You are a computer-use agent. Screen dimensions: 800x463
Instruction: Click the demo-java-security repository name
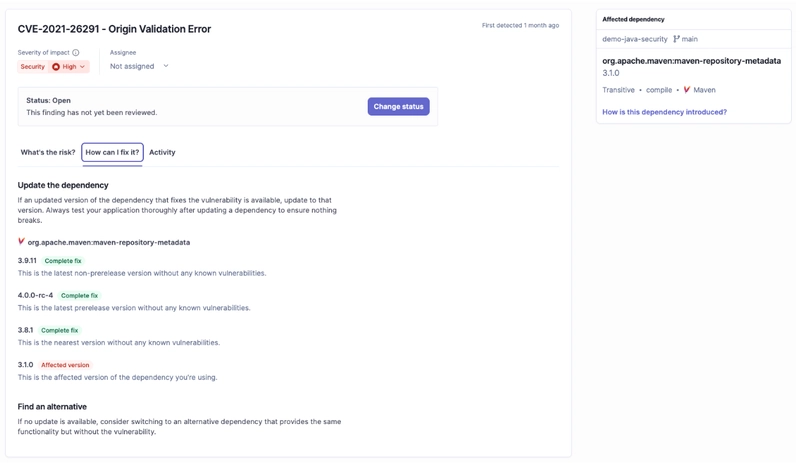tap(635, 39)
